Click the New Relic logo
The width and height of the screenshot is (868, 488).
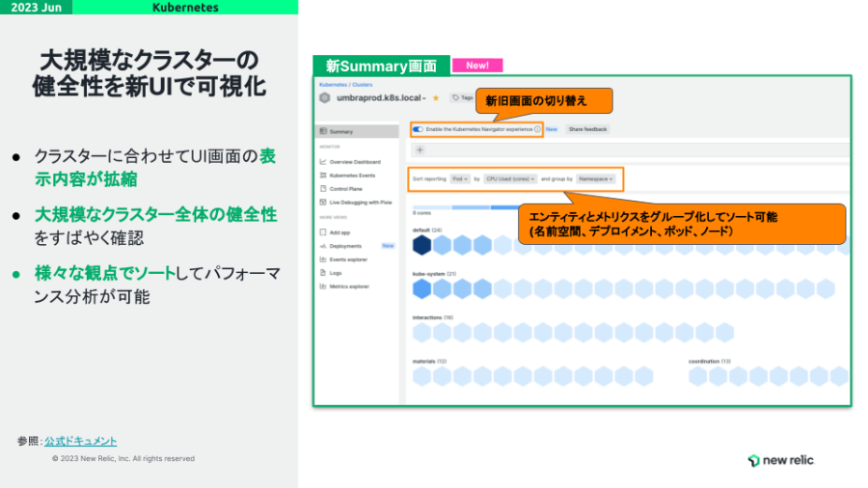(x=780, y=460)
